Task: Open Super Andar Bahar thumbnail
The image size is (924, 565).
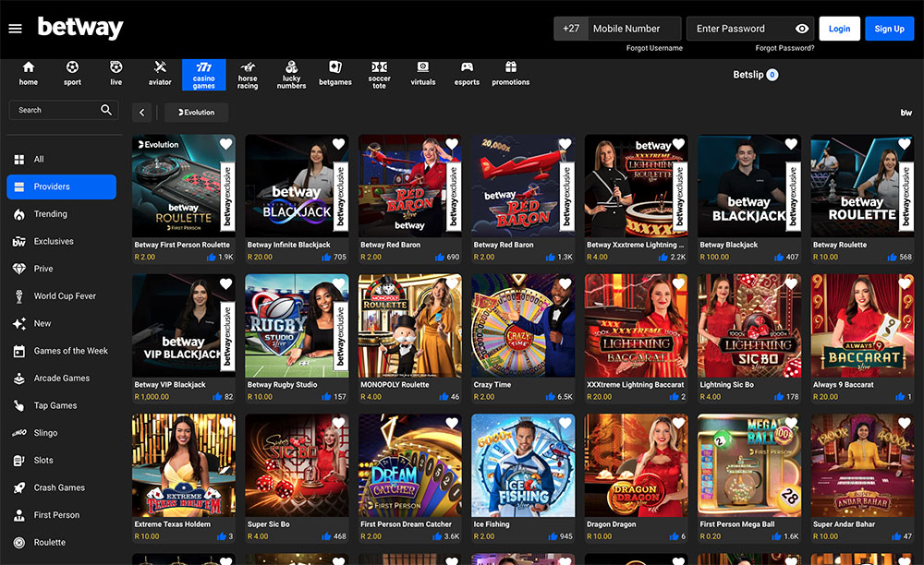Action: point(862,465)
